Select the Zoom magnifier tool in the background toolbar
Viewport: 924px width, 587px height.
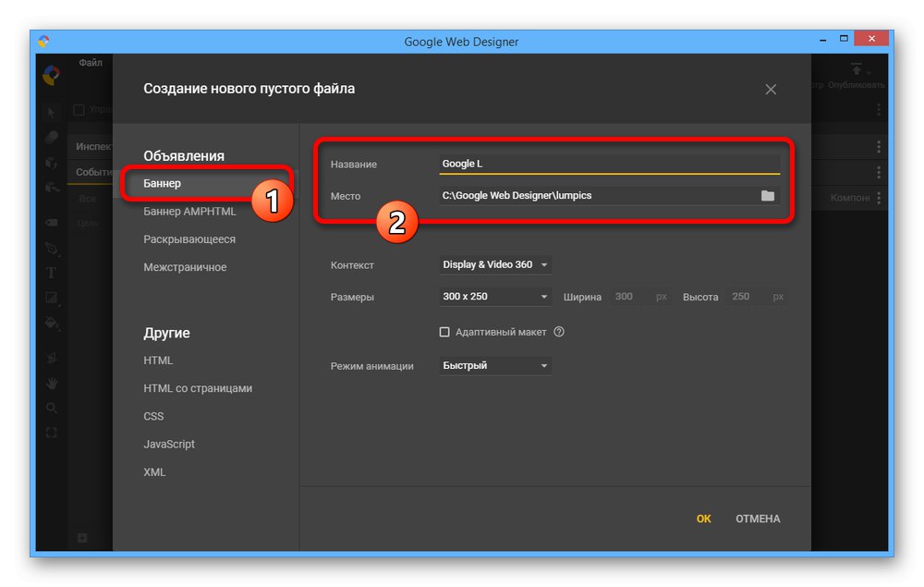coord(52,408)
